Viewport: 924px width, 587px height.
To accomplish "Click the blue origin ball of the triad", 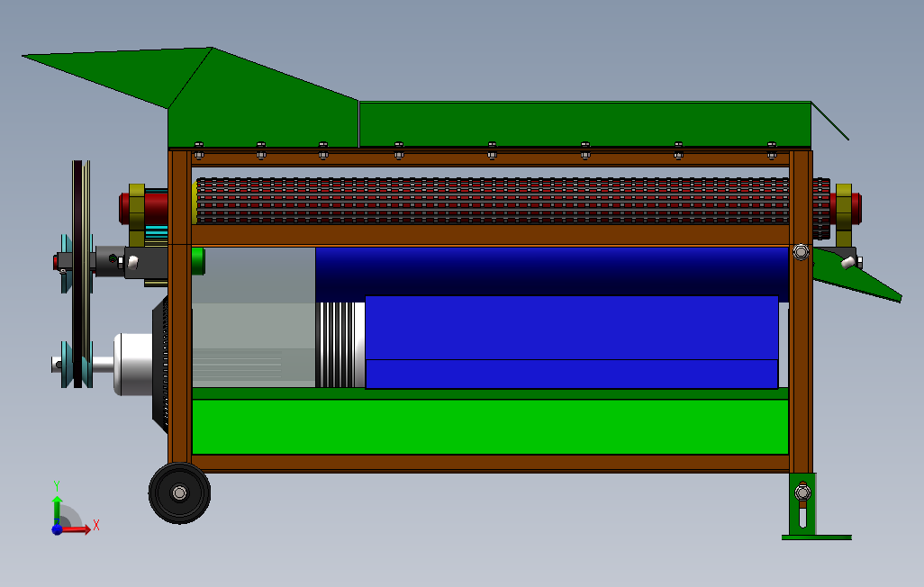I will (57, 529).
